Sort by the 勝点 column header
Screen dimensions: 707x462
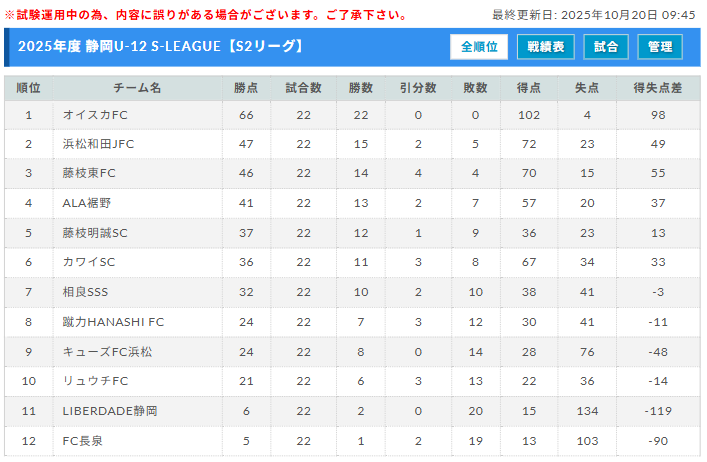246,88
